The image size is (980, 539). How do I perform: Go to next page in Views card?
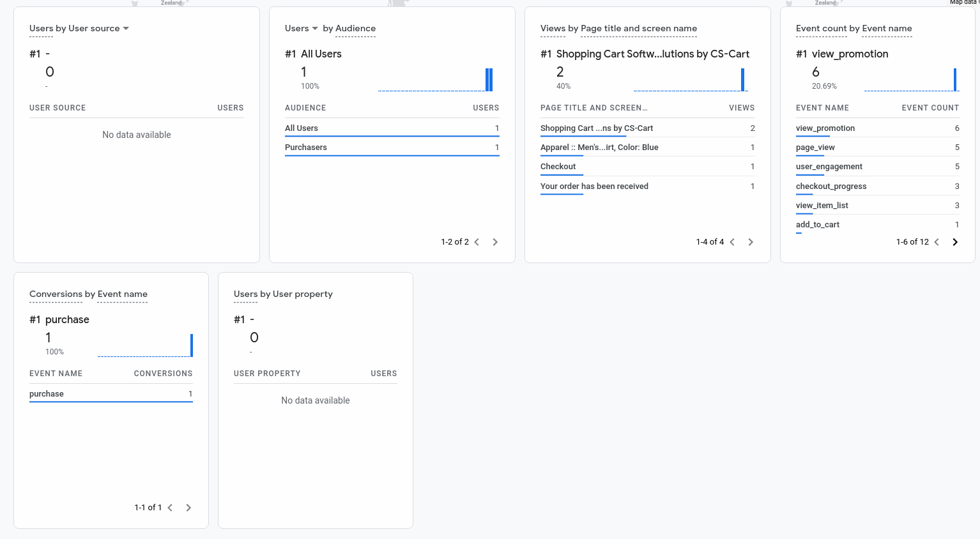click(751, 242)
